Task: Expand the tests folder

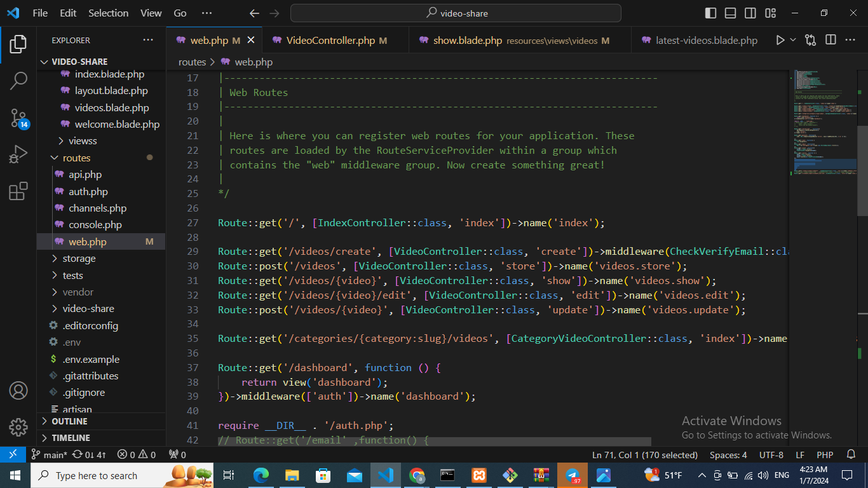Action: 102,275
